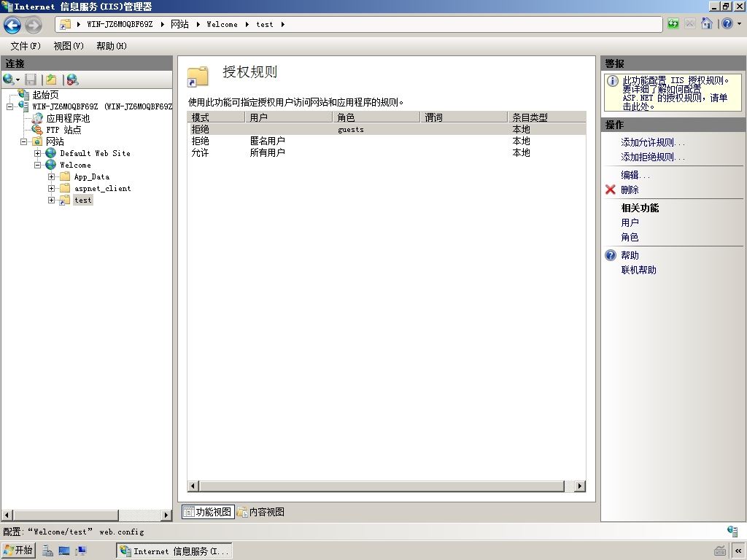Click the Forward navigation arrow
Image resolution: width=747 pixels, height=560 pixels.
coord(33,25)
